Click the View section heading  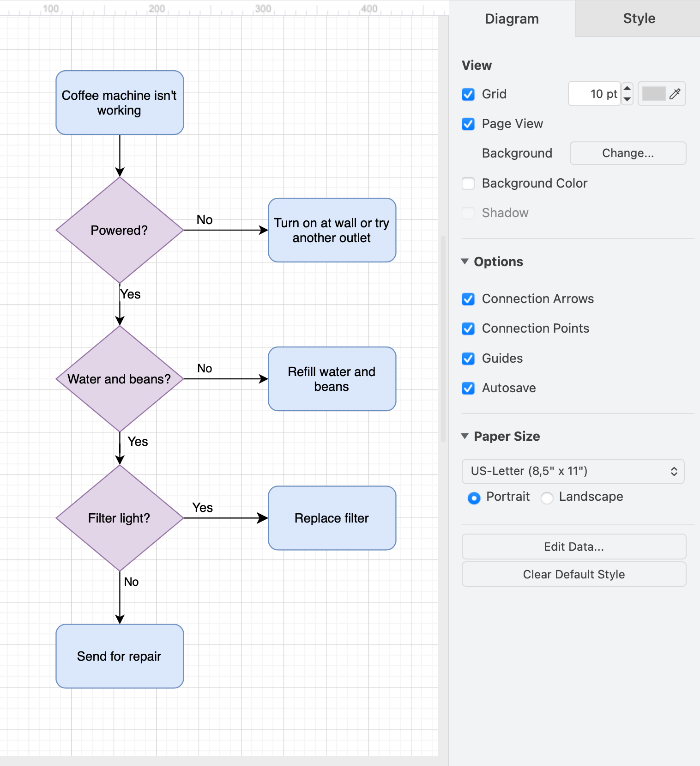pos(477,65)
